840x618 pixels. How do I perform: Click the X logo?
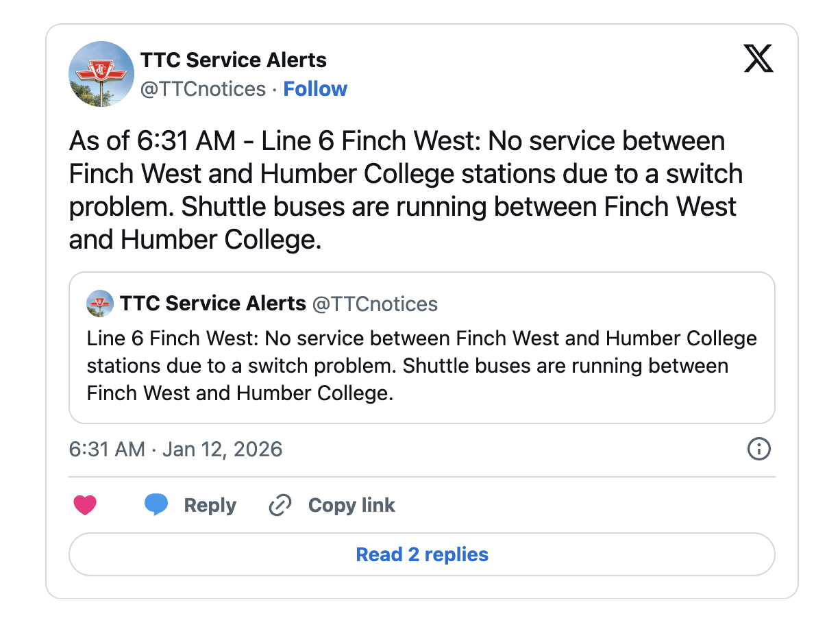758,59
